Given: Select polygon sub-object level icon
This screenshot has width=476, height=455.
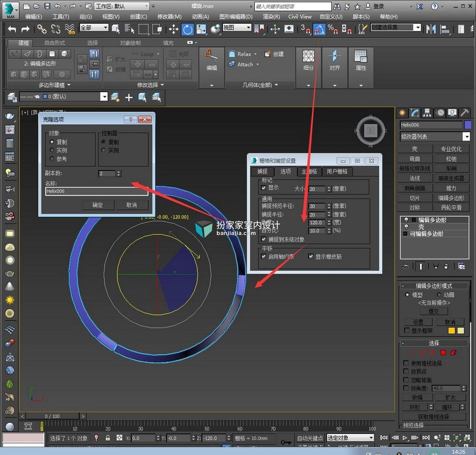Looking at the screenshot, I should [443, 352].
